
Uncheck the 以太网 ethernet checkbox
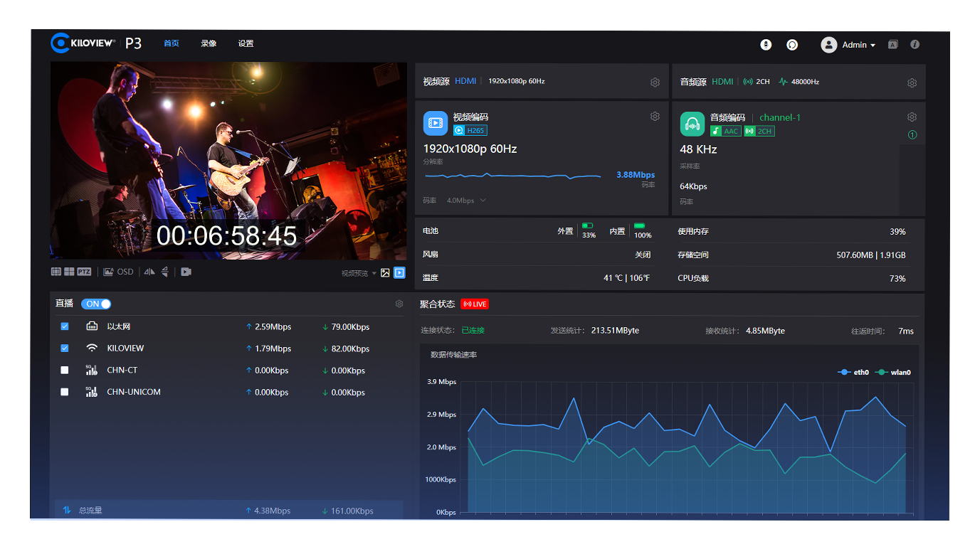click(x=65, y=326)
